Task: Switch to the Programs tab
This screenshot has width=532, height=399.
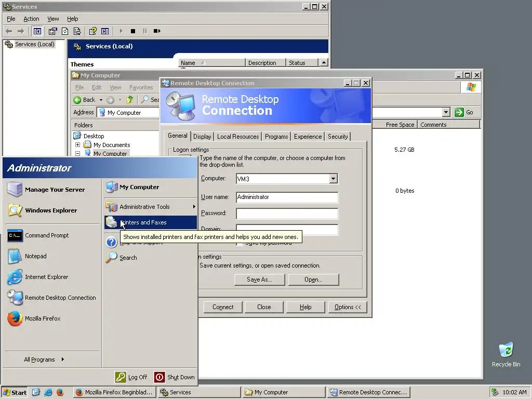Action: [276, 137]
